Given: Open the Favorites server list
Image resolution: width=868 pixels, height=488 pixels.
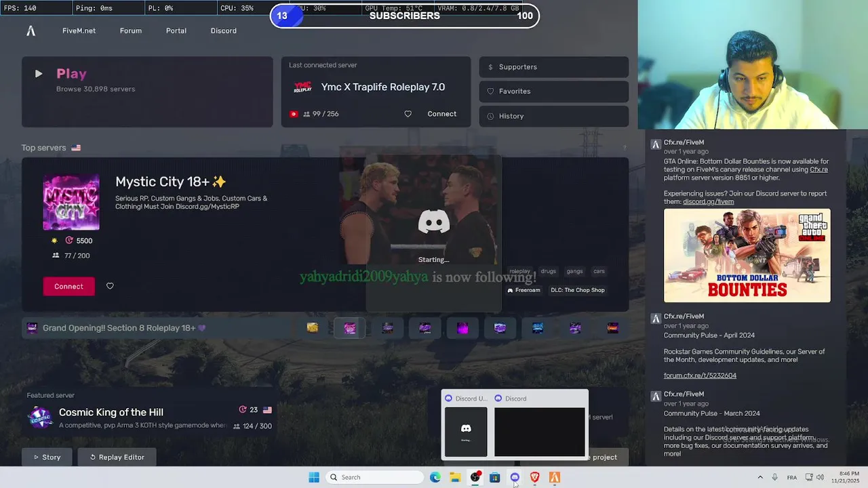Looking at the screenshot, I should point(554,91).
